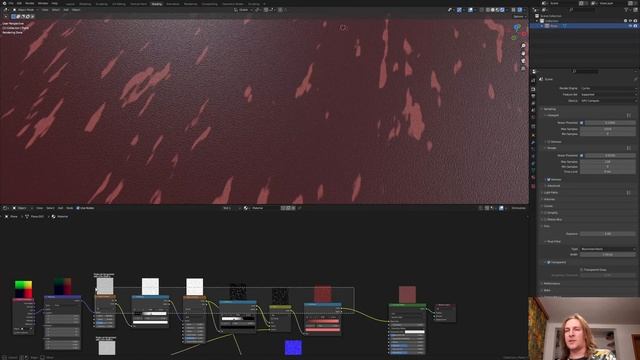Image resolution: width=640 pixels, height=360 pixels.
Task: Open the Render menu in top bar
Action: [x=29, y=3]
